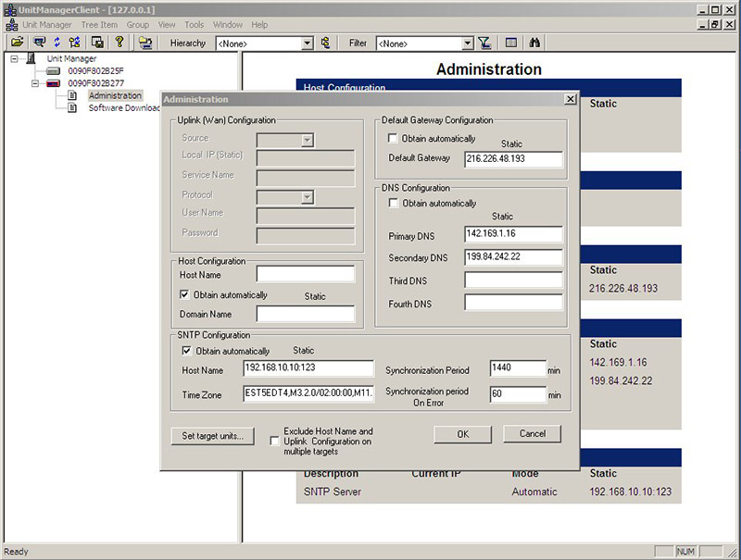
Task: Open the disabled Source dropdown
Action: click(x=308, y=141)
